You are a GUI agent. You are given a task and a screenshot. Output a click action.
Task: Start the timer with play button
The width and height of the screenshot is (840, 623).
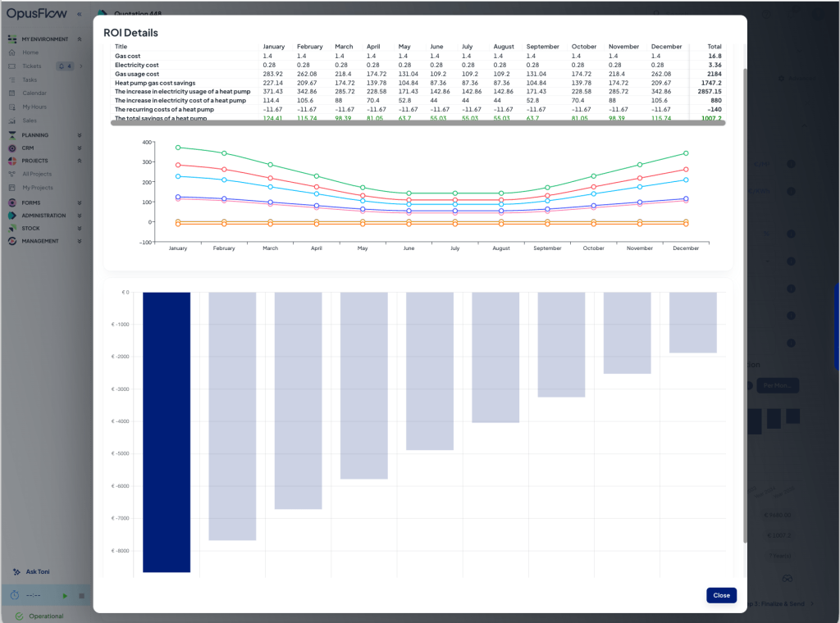(66, 596)
